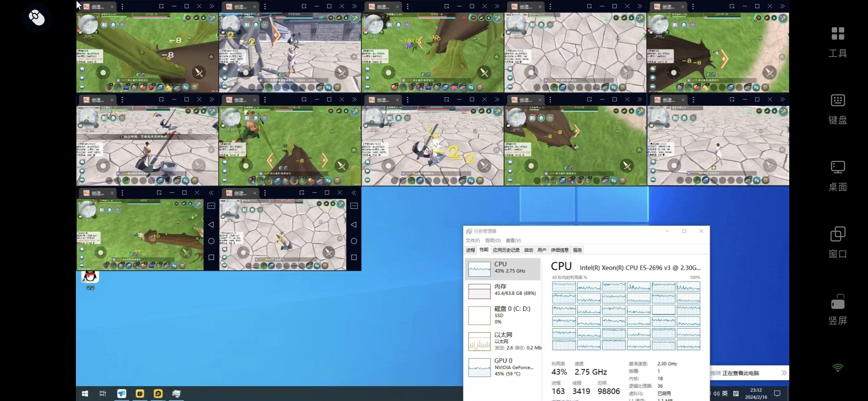Select 内存 43.4/63.8 GB in sidebar

503,291
